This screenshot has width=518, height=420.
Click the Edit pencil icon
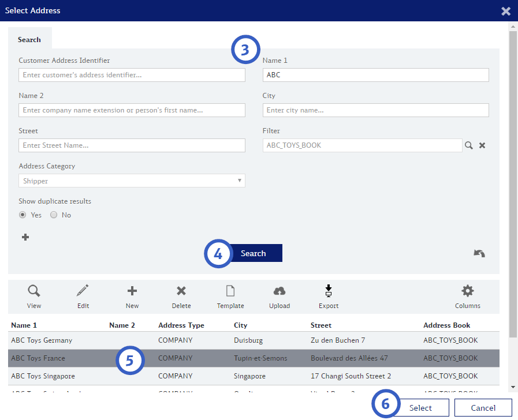click(83, 291)
